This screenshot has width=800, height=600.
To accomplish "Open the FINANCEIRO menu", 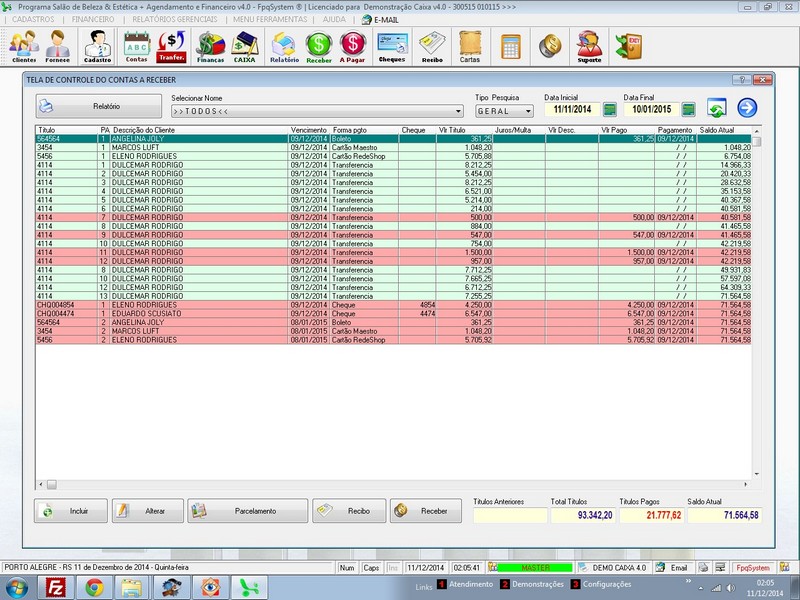I will click(94, 19).
